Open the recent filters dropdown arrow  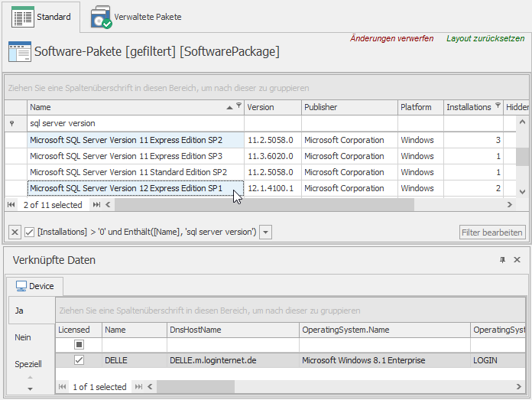point(266,233)
